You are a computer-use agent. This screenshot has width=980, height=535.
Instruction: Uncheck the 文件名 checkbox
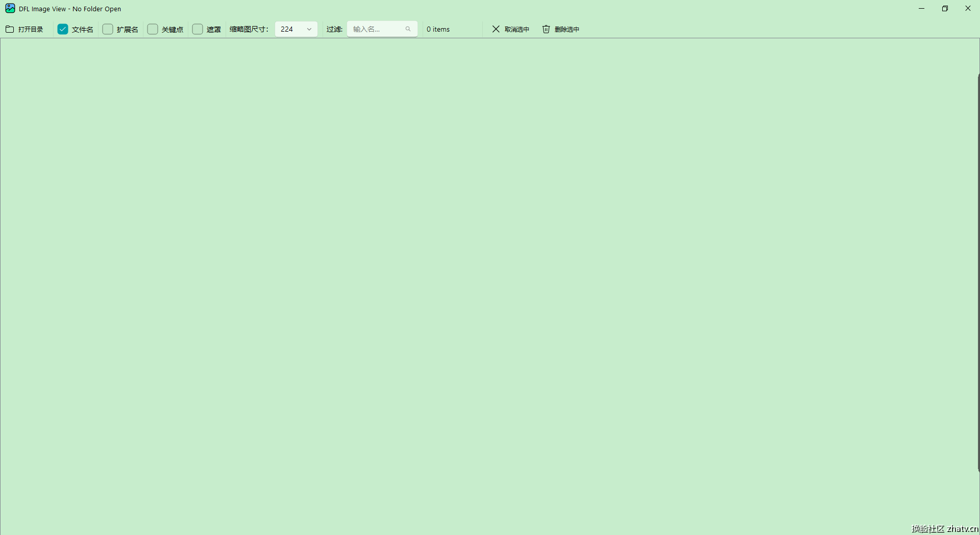63,29
